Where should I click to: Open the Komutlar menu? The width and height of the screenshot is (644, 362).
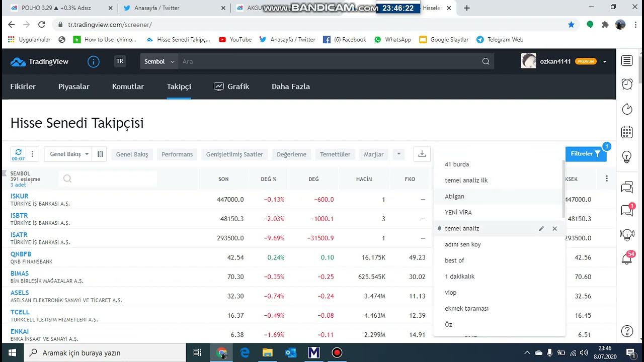[128, 86]
